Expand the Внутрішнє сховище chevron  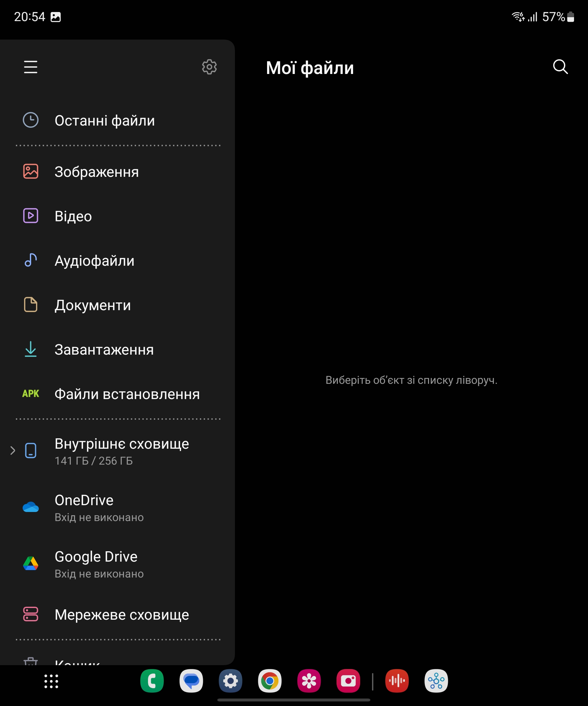click(x=13, y=450)
